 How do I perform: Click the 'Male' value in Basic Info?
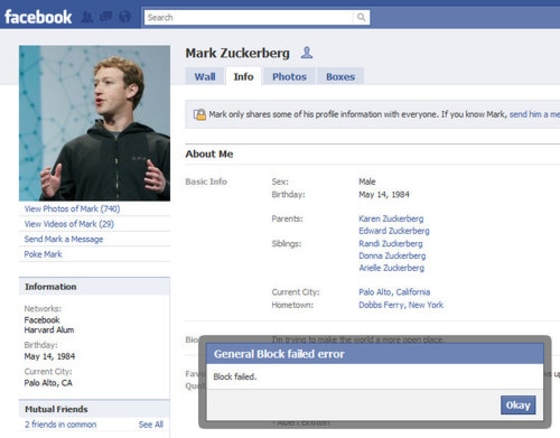pyautogui.click(x=367, y=181)
